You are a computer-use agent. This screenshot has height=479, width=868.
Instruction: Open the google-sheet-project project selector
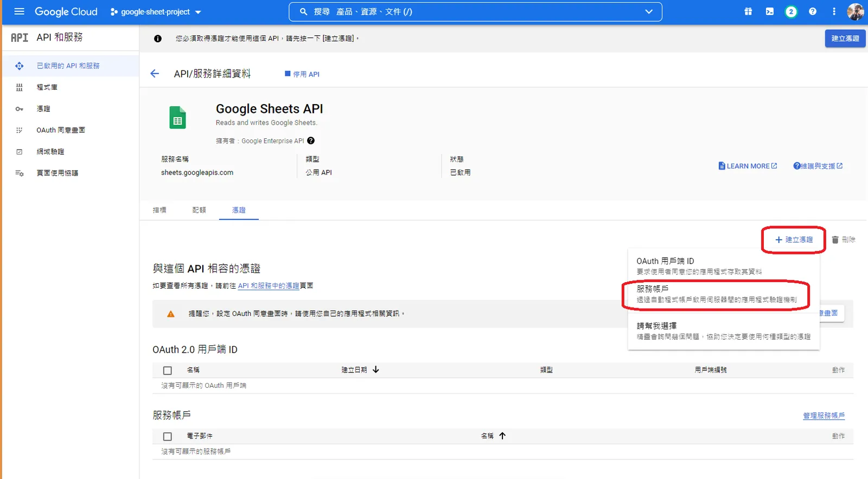click(x=156, y=12)
